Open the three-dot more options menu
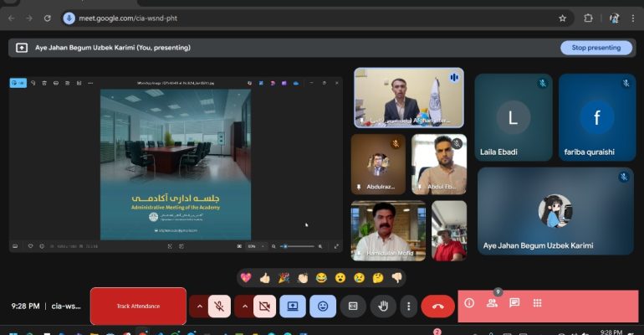The height and width of the screenshot is (335, 644). pyautogui.click(x=408, y=307)
